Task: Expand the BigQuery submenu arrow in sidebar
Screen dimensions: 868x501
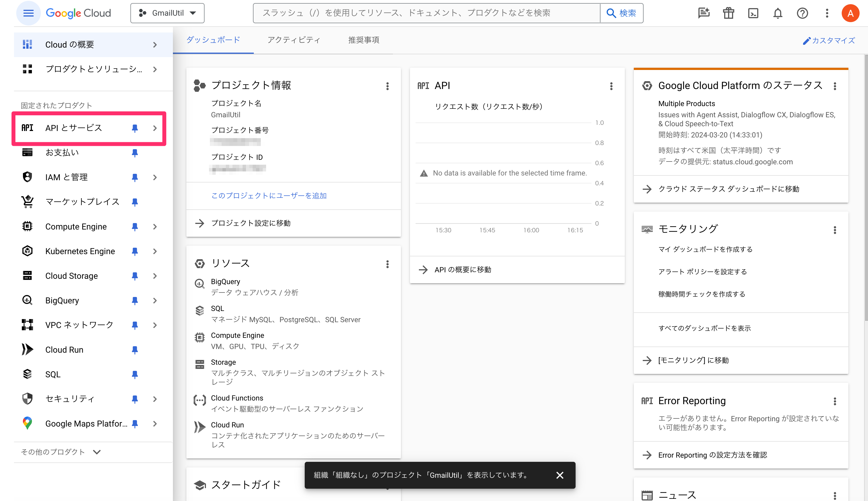Action: point(155,300)
